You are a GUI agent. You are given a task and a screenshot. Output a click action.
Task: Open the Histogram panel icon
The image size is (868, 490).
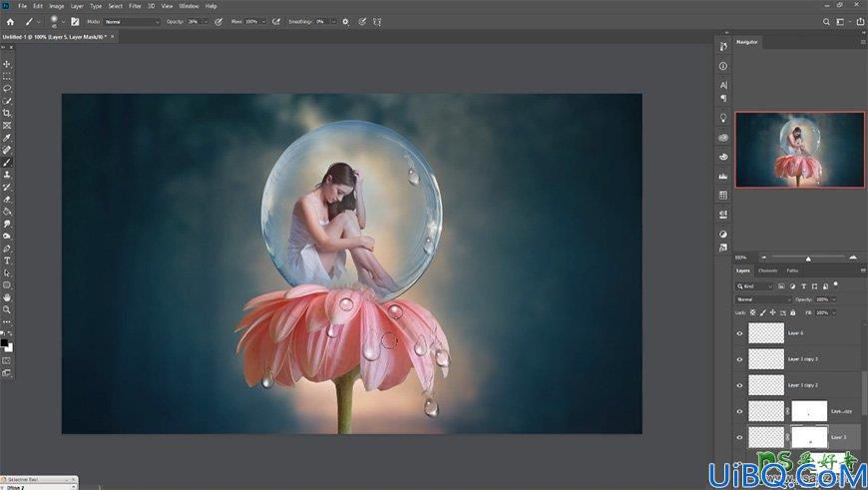pyautogui.click(x=723, y=176)
